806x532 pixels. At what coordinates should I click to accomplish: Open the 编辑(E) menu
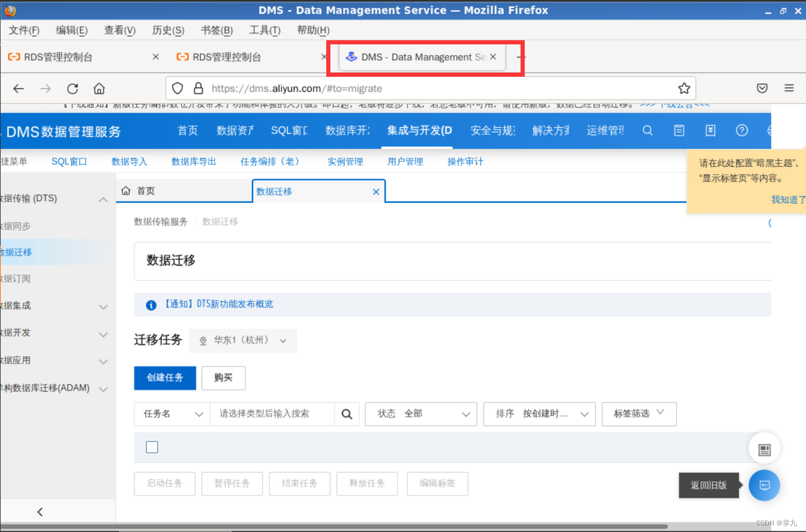71,30
